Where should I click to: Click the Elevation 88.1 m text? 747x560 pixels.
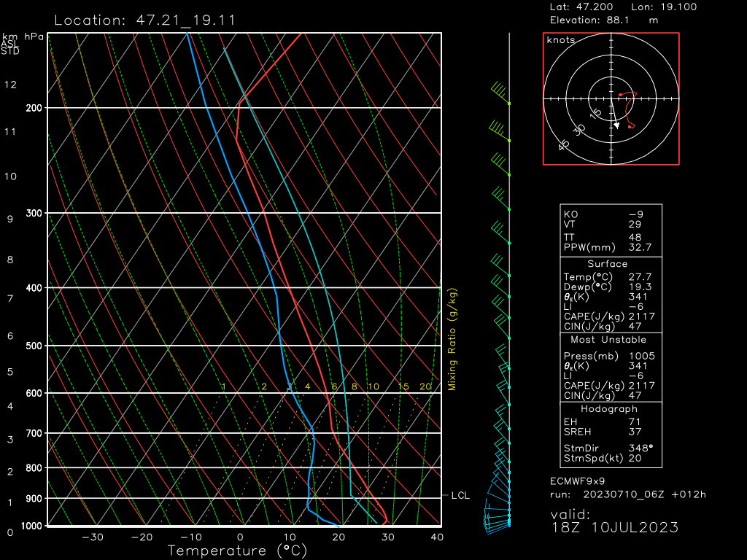603,20
